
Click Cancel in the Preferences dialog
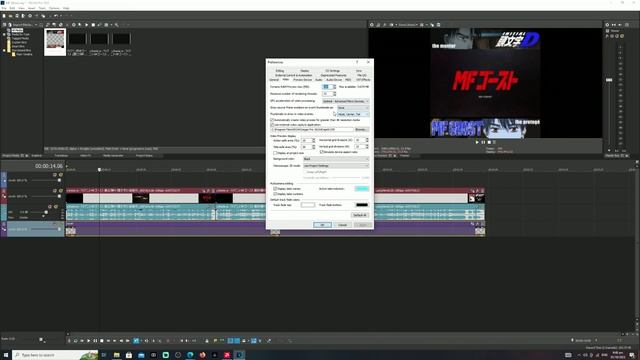tap(342, 225)
